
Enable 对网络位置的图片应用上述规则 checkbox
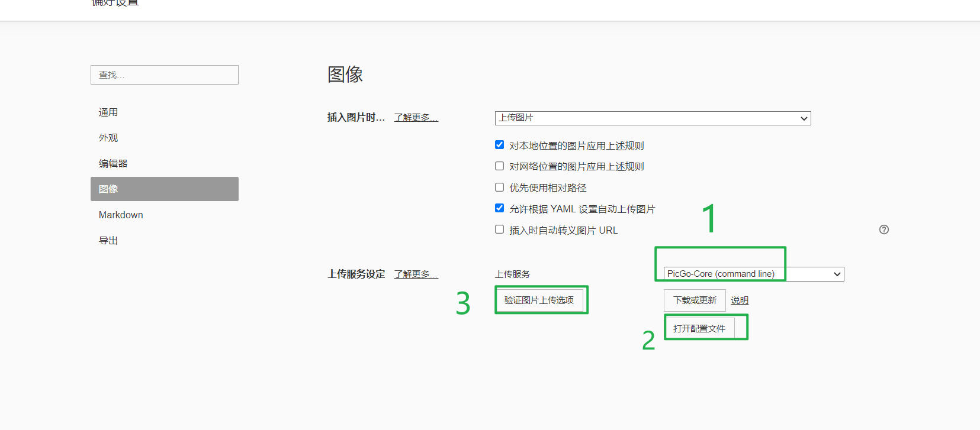499,166
